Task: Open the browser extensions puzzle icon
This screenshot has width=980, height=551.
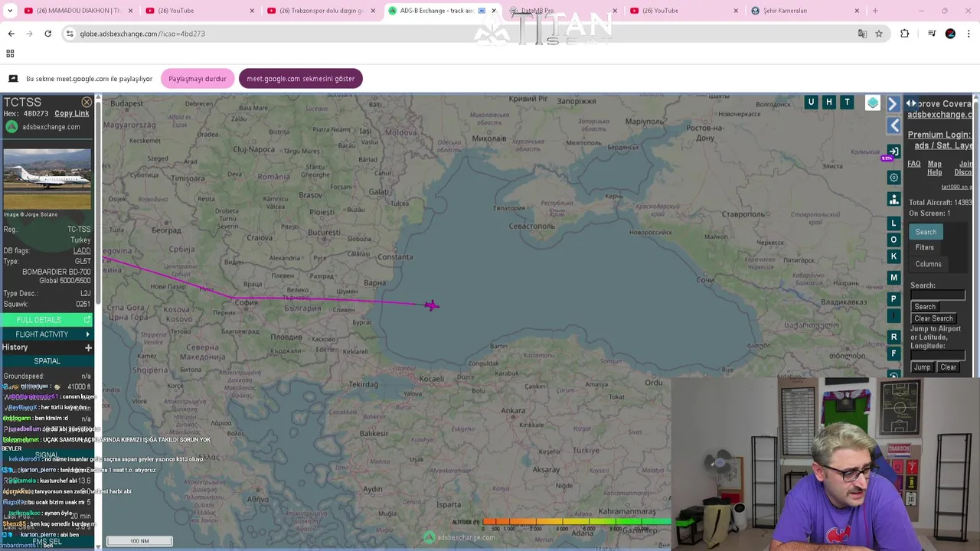Action: [904, 34]
